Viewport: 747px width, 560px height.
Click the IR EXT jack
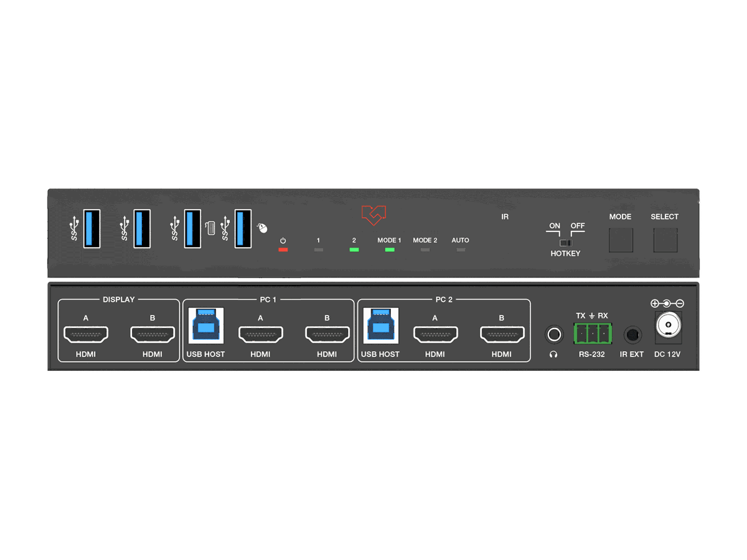632,335
